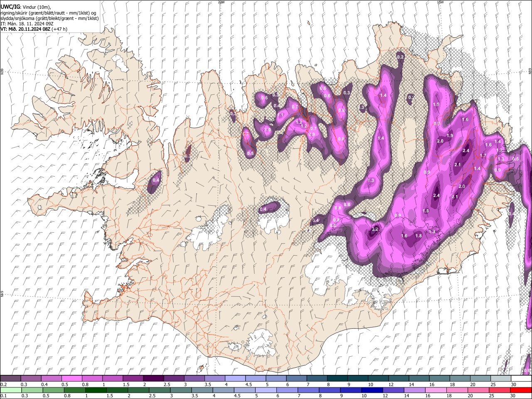Click the '30' tick label of the lower legend
This screenshot has height=399, width=532.
(513, 396)
